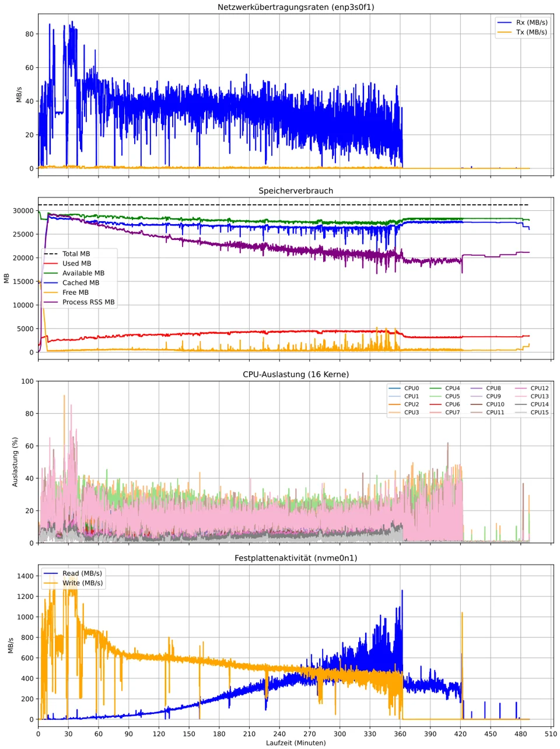Screen dimensions: 560x749
Task: Click the "Read (MB/s)" legend entry
Action: pyautogui.click(x=73, y=573)
